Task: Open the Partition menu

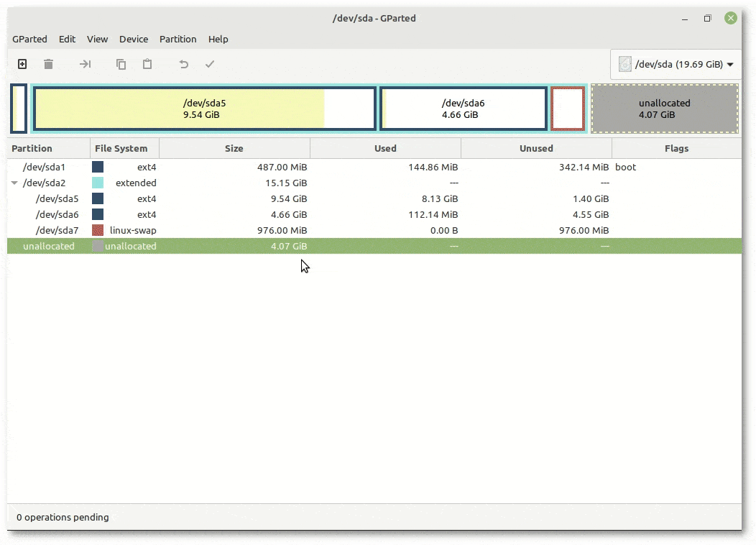Action: (x=178, y=39)
